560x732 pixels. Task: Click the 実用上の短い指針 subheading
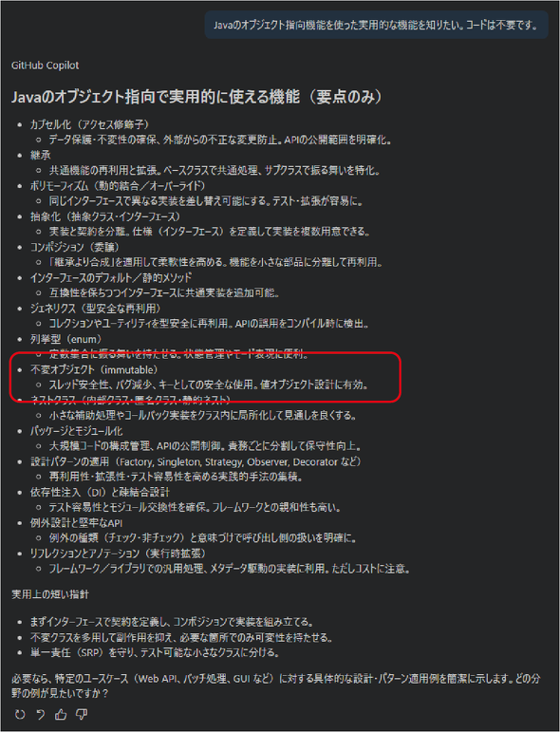point(50,594)
